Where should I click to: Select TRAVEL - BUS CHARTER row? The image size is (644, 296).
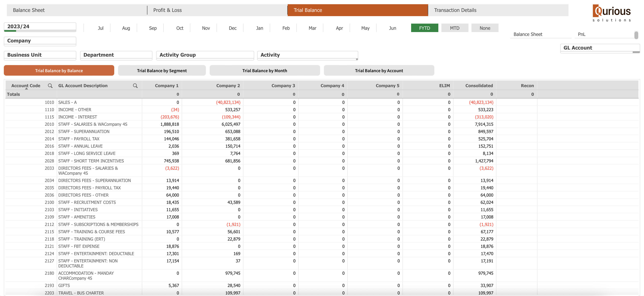(x=322, y=293)
